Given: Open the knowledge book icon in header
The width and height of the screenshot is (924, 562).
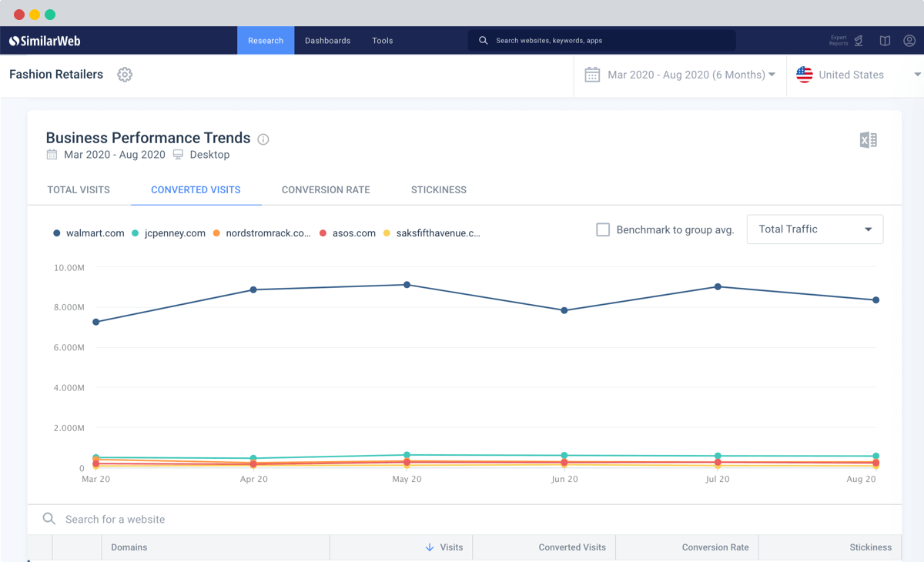Looking at the screenshot, I should [x=885, y=41].
